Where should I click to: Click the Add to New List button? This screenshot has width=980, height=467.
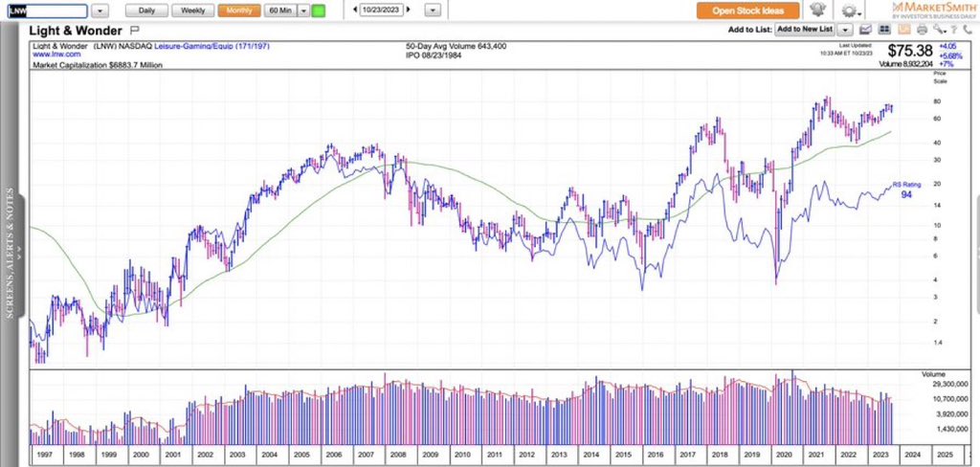805,30
